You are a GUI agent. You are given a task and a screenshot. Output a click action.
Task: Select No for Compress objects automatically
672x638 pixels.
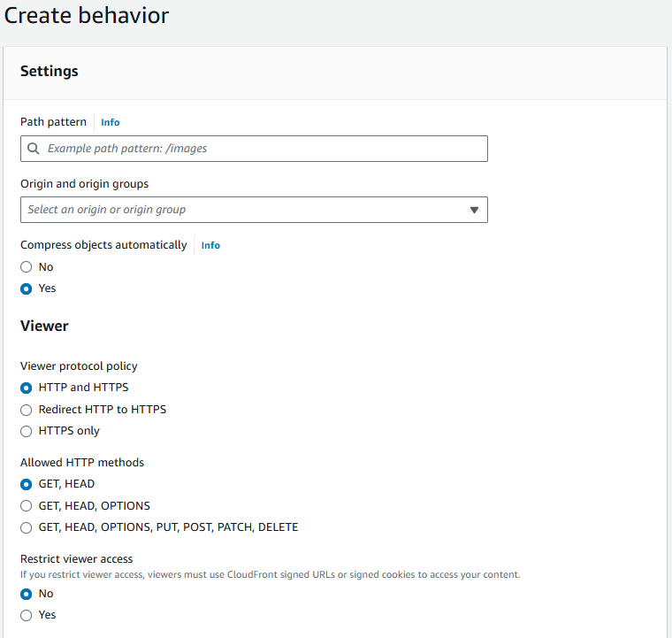click(27, 267)
